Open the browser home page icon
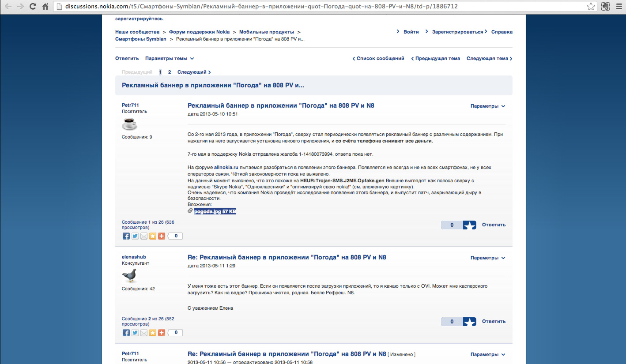Screen dimensions: 626x364 click(45, 7)
